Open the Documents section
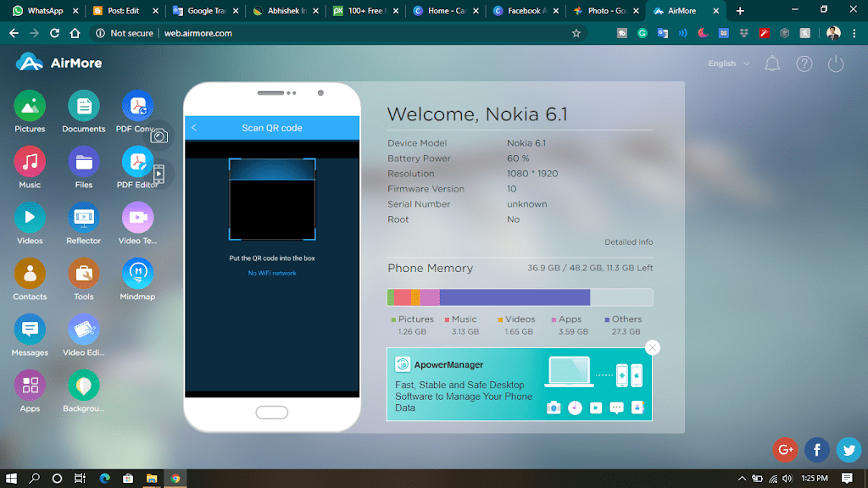The image size is (868, 488). tap(84, 106)
